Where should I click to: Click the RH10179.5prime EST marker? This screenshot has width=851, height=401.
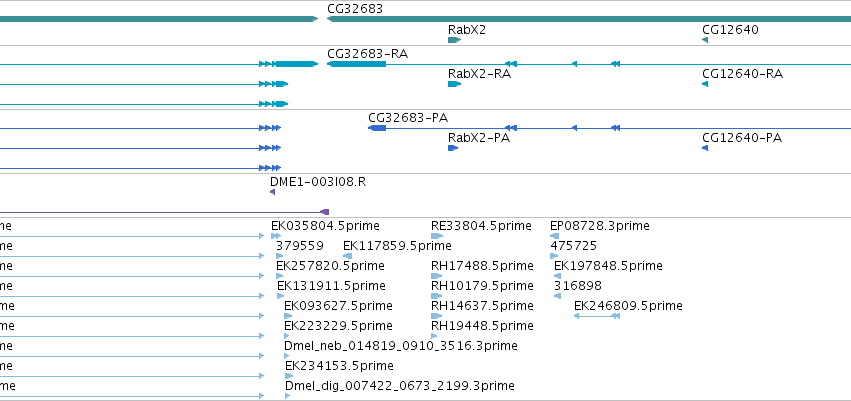pyautogui.click(x=436, y=296)
